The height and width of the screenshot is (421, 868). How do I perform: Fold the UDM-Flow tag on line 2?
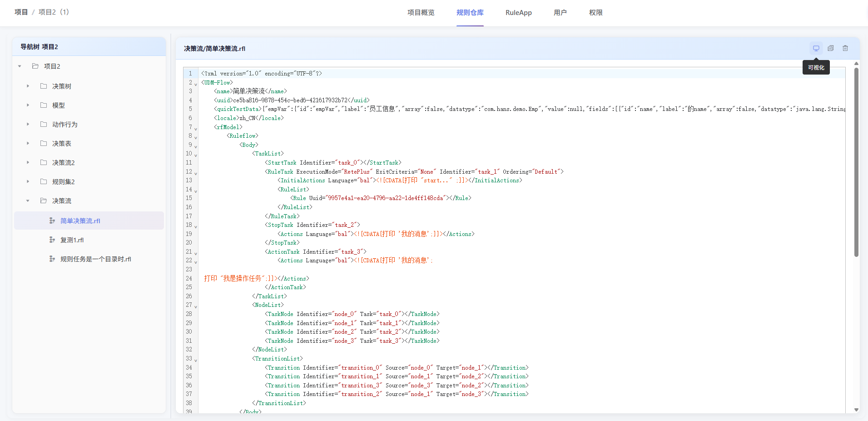(196, 84)
